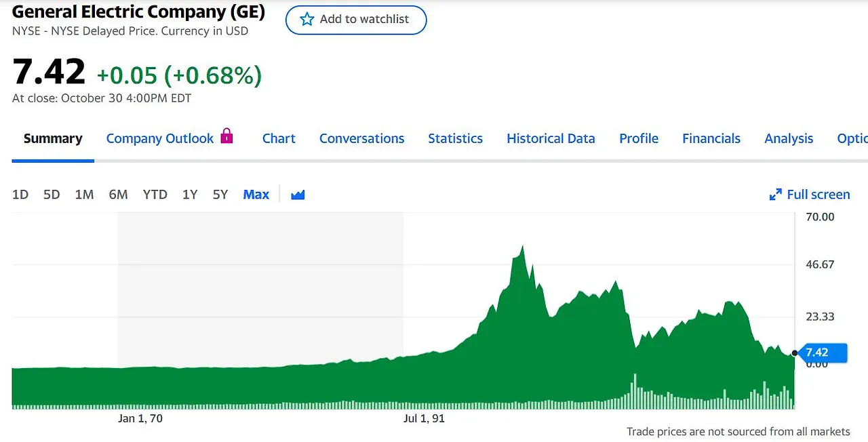Click the General Electric Company (GE) heading

139,12
